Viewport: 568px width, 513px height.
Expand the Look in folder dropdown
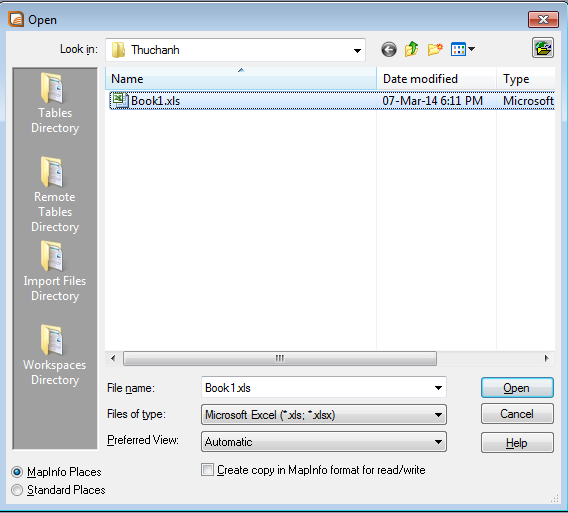(357, 50)
